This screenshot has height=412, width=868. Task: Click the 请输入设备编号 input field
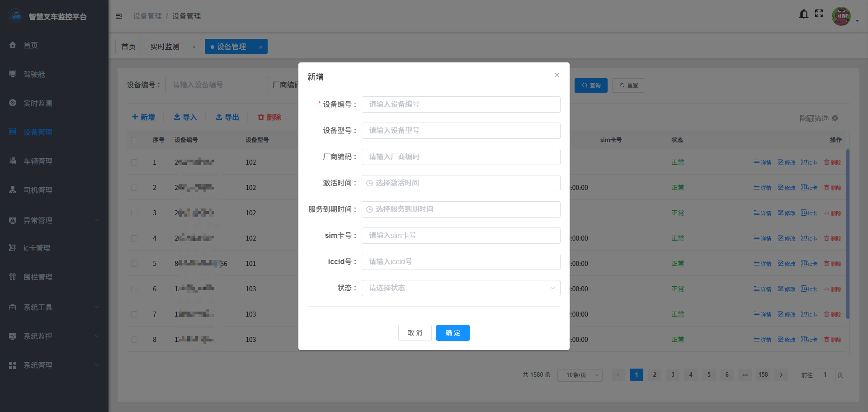(461, 104)
